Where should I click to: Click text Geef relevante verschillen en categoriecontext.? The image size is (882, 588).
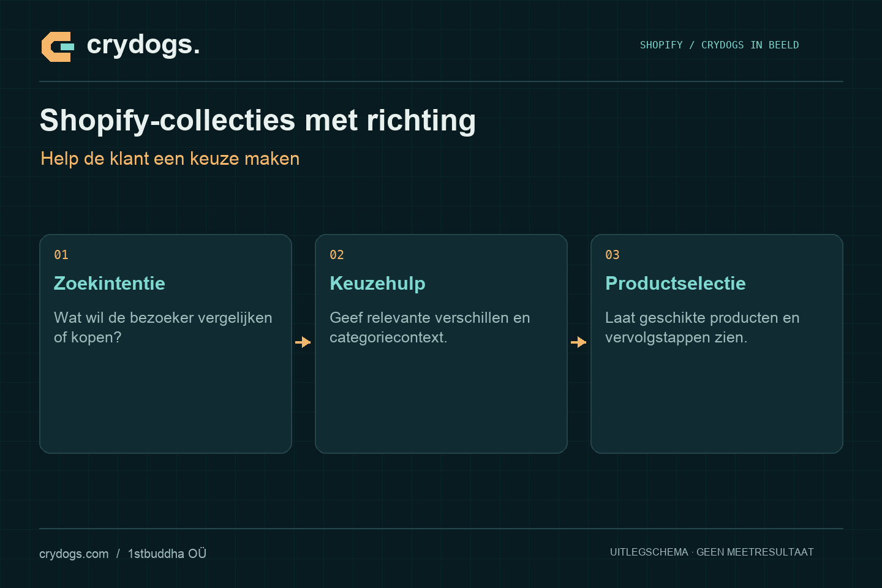coord(430,328)
